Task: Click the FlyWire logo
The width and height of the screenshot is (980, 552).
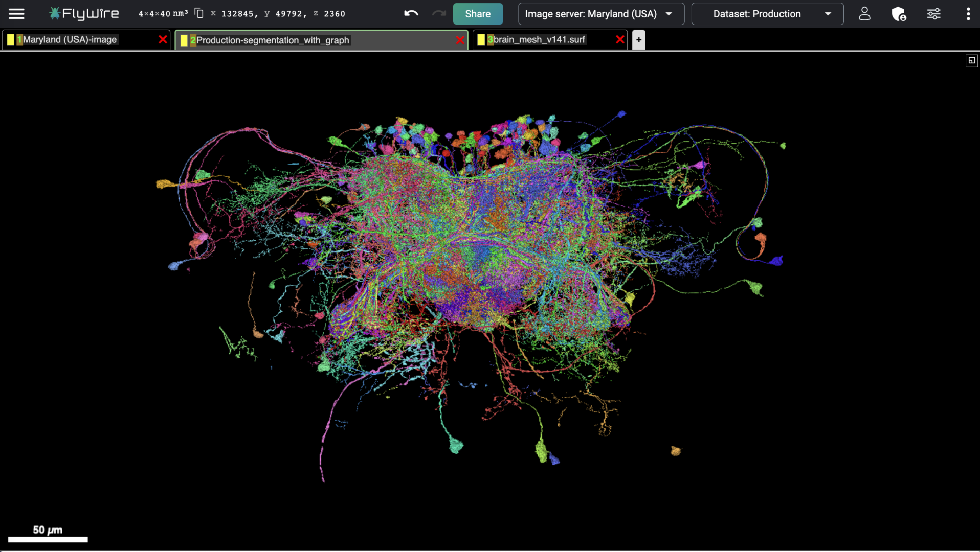Action: [84, 14]
